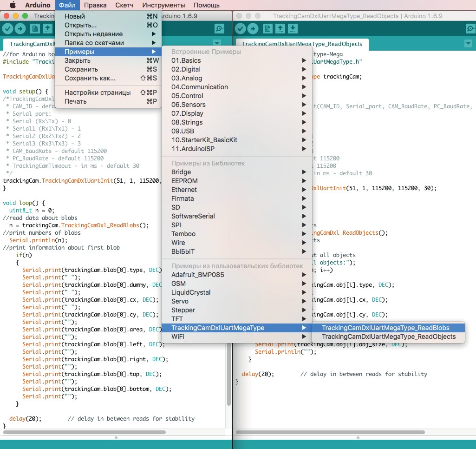Select TrackingCamDxlUartMegaType_ReadBlobs example
The image size is (476, 449).
(385, 328)
